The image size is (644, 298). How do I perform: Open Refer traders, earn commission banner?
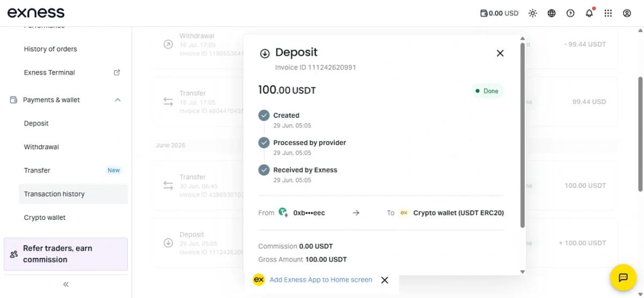pos(65,254)
